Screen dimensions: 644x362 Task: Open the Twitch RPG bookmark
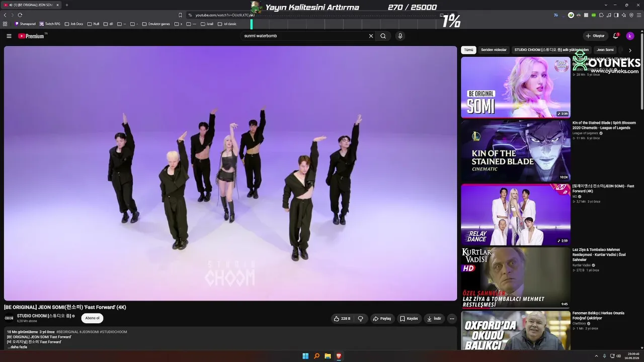pos(50,24)
